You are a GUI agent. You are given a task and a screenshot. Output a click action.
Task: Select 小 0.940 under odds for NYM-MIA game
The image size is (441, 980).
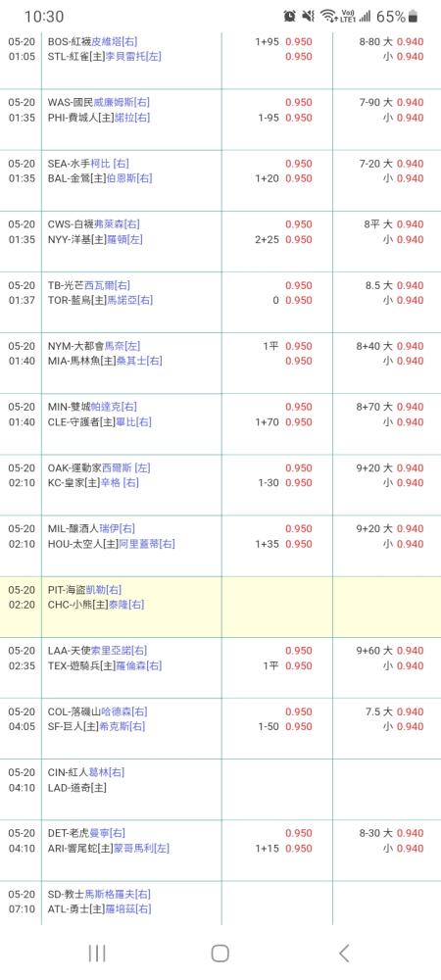(x=404, y=361)
